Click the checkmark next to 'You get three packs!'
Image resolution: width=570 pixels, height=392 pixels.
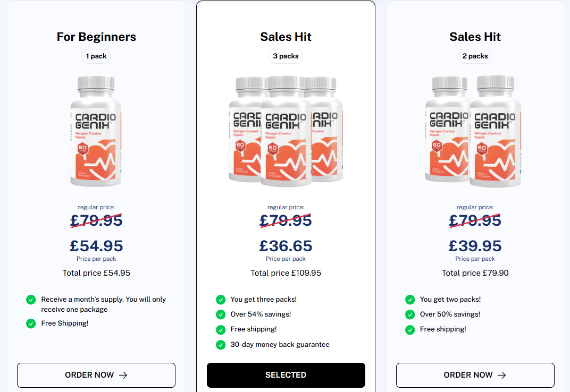221,300
